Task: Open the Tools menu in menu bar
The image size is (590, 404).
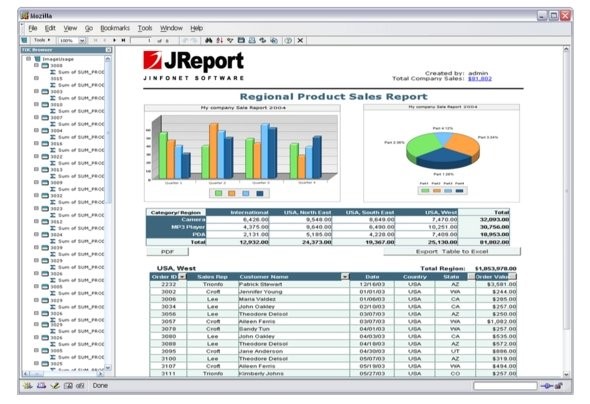Action: 145,28
